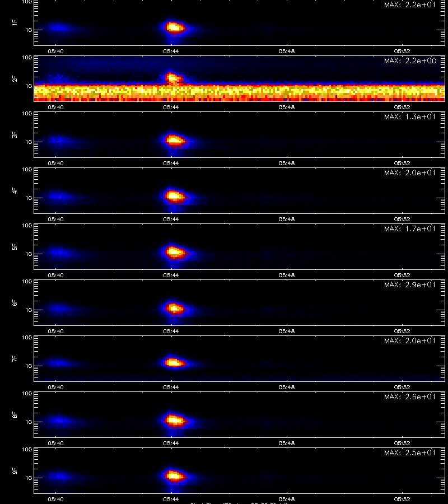The height and width of the screenshot is (504, 448).
Task: Click the 05:52 time tick under panel 4F
Action: click(x=402, y=219)
